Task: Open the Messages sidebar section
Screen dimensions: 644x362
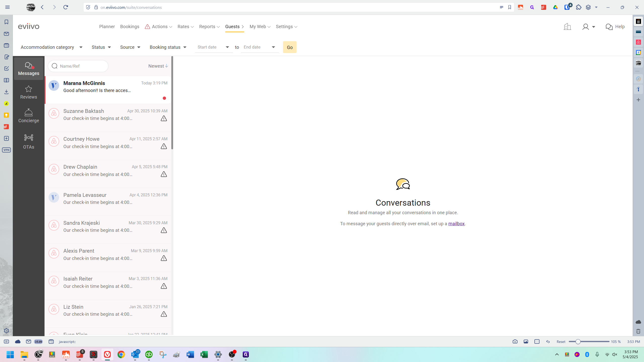Action: coord(29,69)
